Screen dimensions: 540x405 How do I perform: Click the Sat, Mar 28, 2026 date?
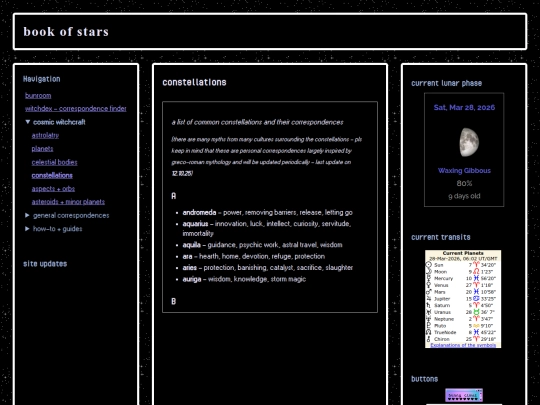click(464, 107)
